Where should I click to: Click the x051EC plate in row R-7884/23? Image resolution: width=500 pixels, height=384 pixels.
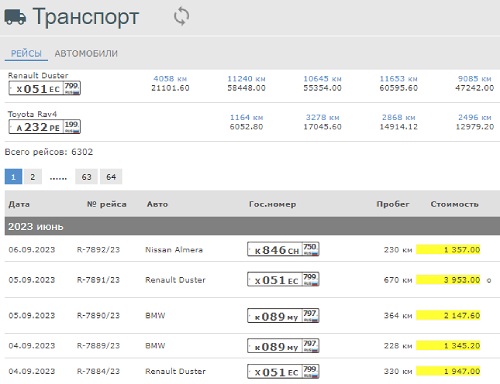pos(283,371)
